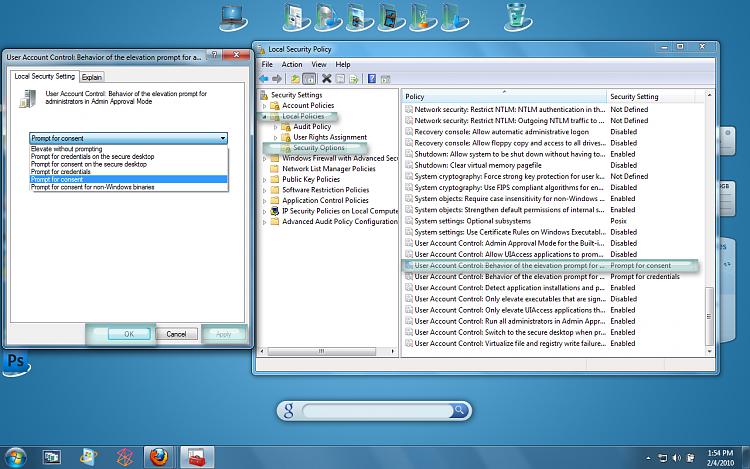
Task: Switch to Local Security Setting tab
Action: point(44,76)
